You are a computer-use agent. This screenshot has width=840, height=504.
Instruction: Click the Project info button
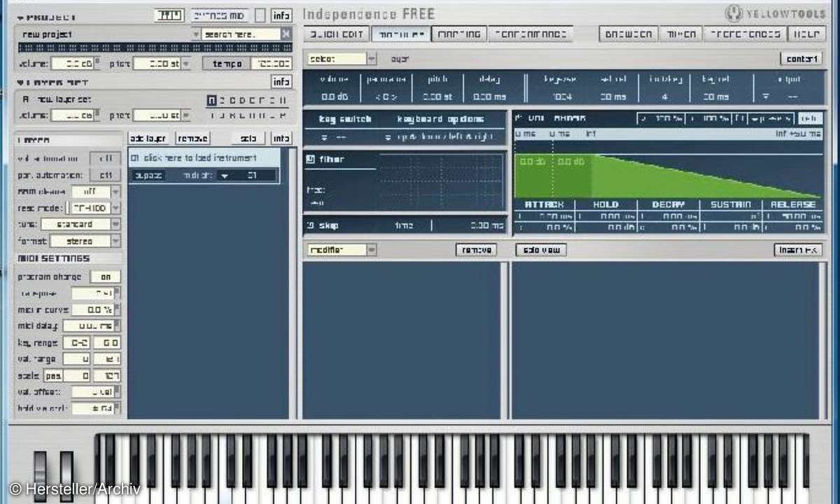point(281,15)
